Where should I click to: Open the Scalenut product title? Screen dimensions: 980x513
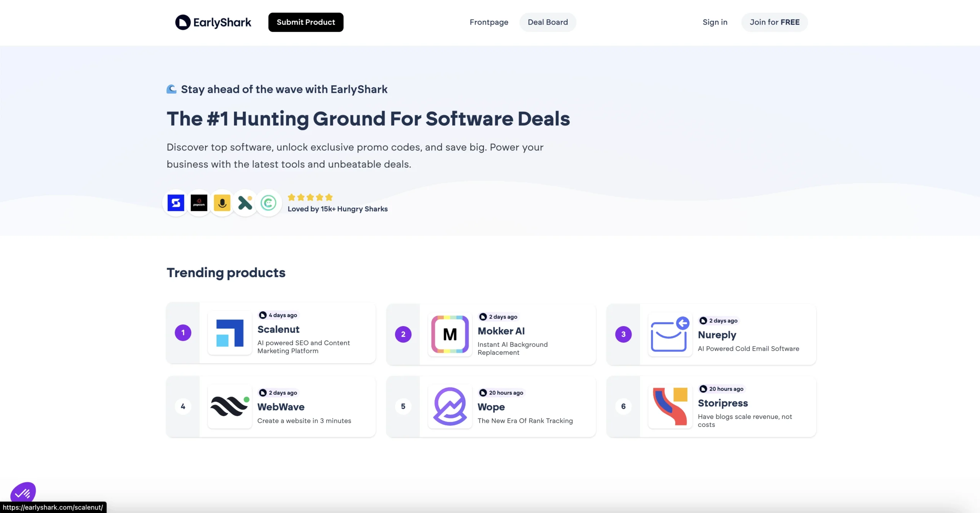[x=278, y=329]
